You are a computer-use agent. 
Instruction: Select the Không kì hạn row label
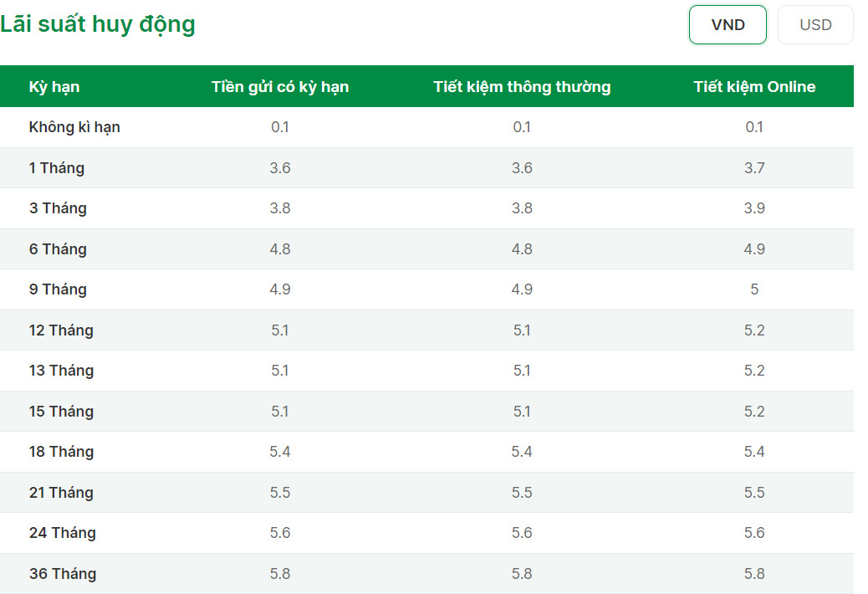(x=74, y=127)
